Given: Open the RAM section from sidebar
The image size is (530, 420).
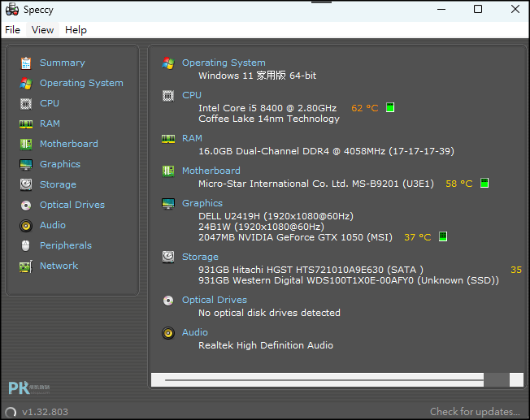Looking at the screenshot, I should coord(50,123).
